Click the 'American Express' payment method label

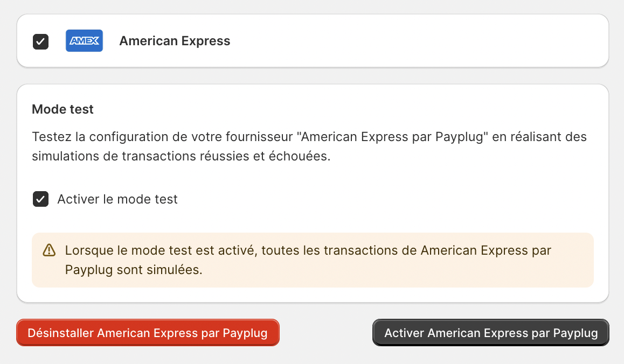(175, 41)
